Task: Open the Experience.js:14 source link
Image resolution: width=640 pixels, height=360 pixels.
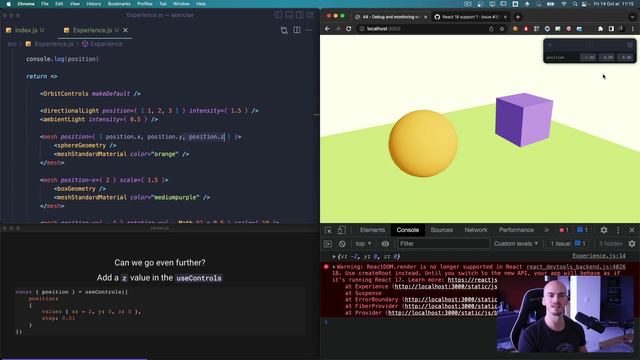Action: [599, 256]
